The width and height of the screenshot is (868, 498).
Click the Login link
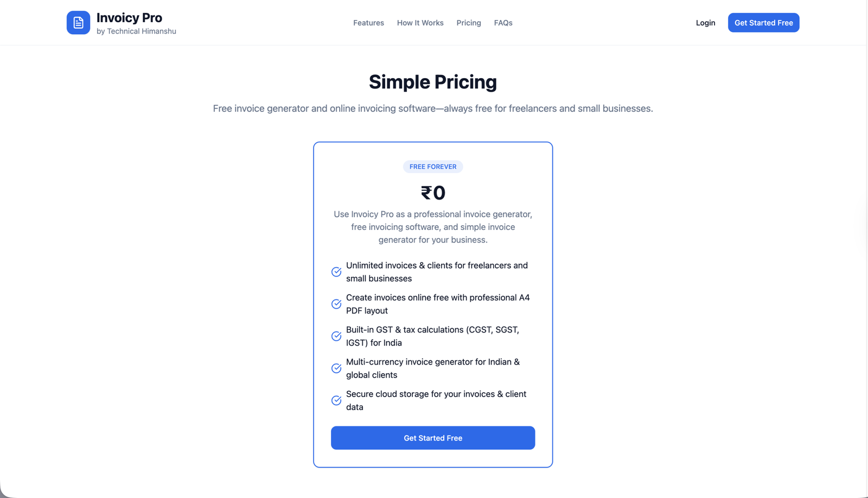(x=705, y=23)
